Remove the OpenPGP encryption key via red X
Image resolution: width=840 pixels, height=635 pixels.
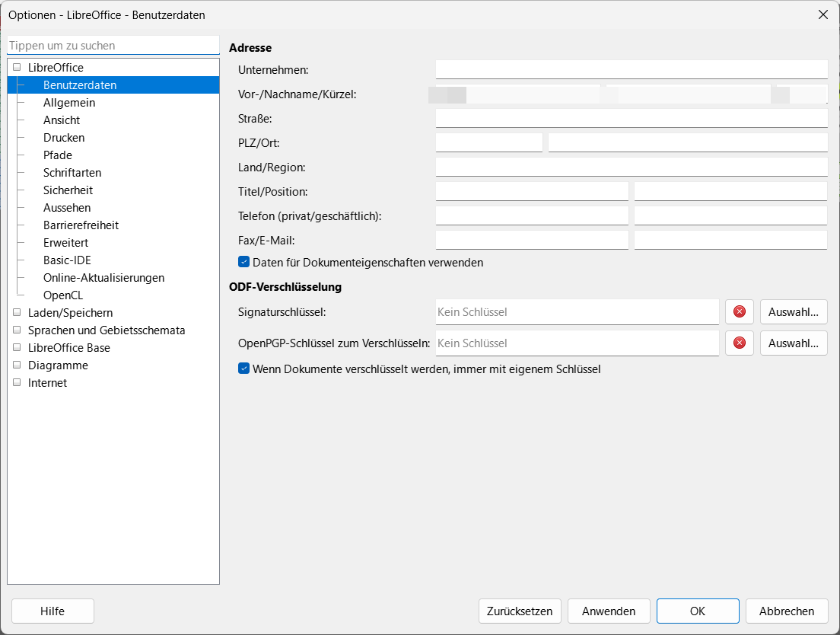pyautogui.click(x=740, y=343)
